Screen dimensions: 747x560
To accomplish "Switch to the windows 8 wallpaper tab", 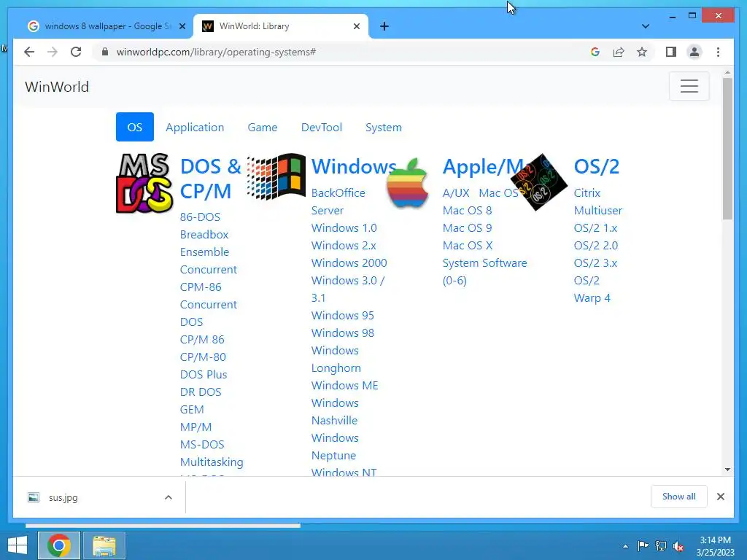I will pos(107,26).
